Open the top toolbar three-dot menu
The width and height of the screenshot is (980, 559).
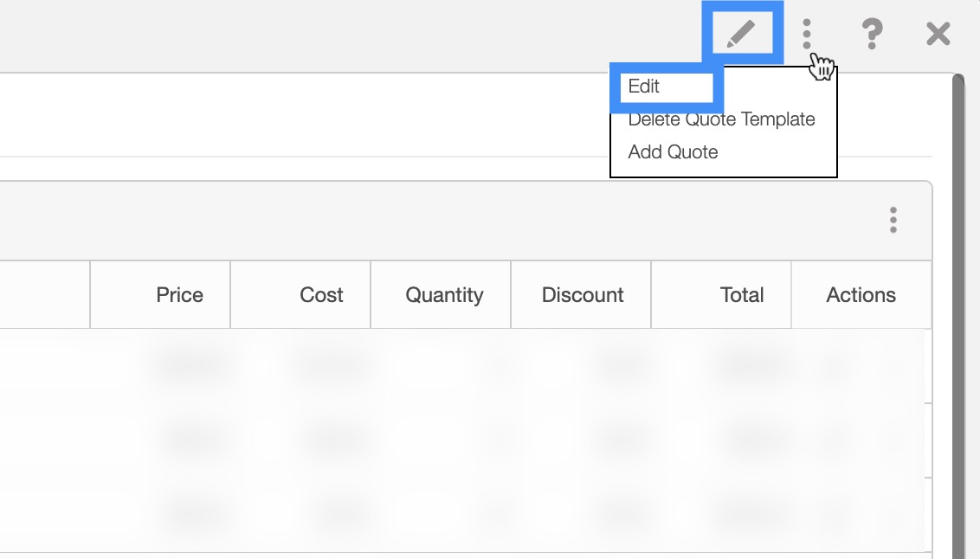[x=807, y=34]
